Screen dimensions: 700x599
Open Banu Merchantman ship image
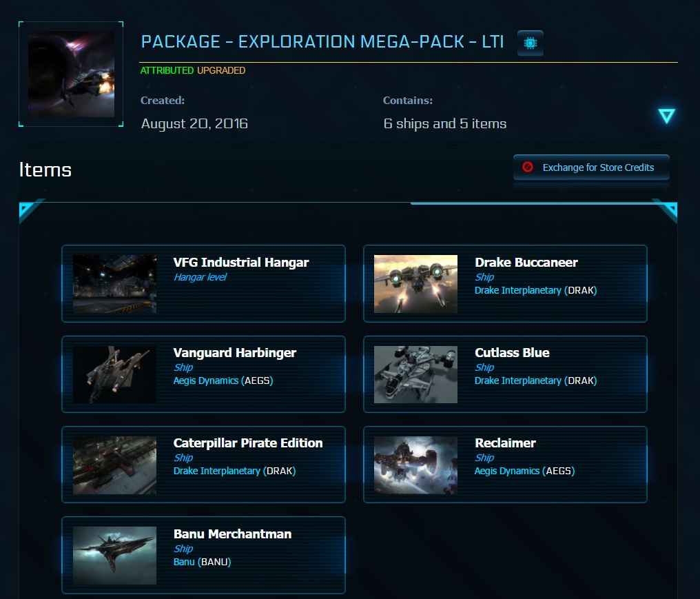114,556
